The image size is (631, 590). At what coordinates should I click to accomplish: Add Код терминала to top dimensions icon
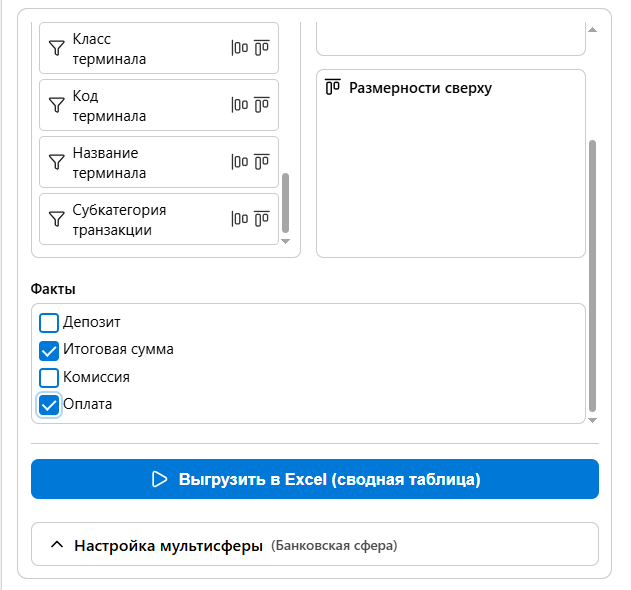(x=262, y=105)
